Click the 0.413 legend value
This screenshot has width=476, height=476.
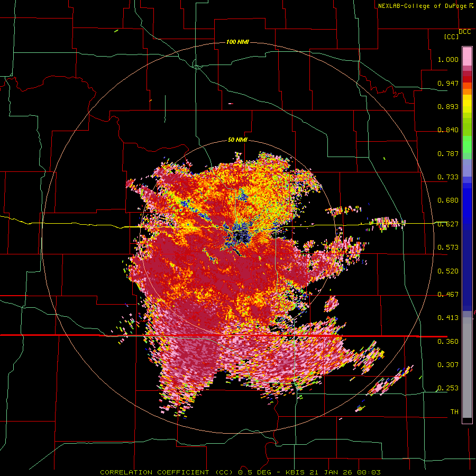pos(448,317)
